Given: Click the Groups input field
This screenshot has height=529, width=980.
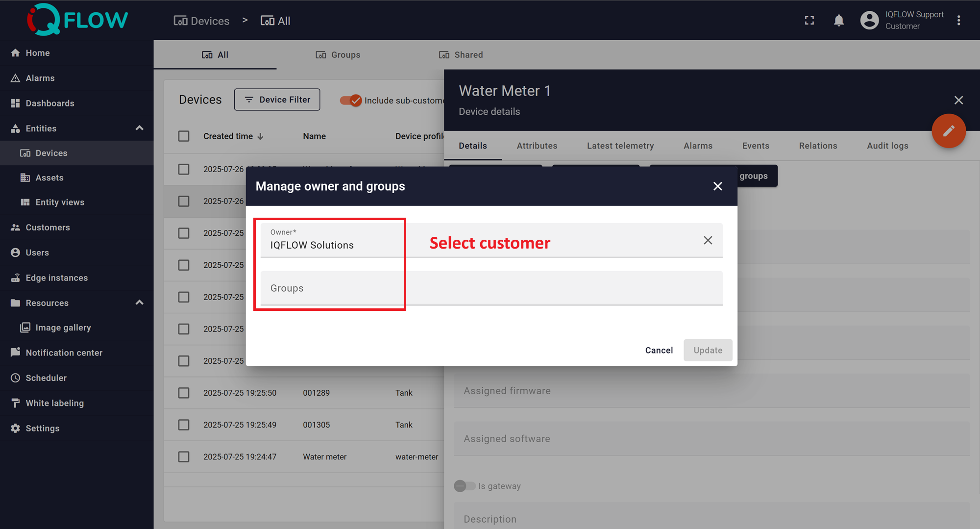Looking at the screenshot, I should (490, 288).
